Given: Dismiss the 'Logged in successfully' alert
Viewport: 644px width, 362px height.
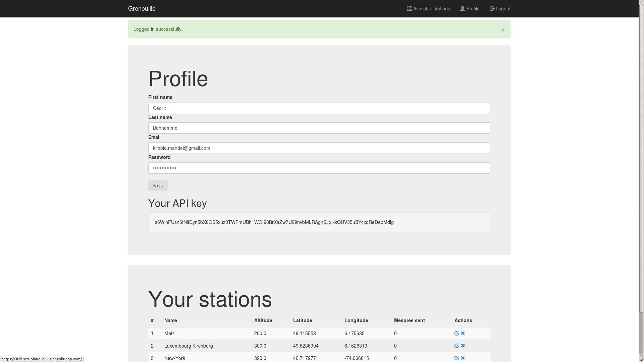Looking at the screenshot, I should point(503,30).
